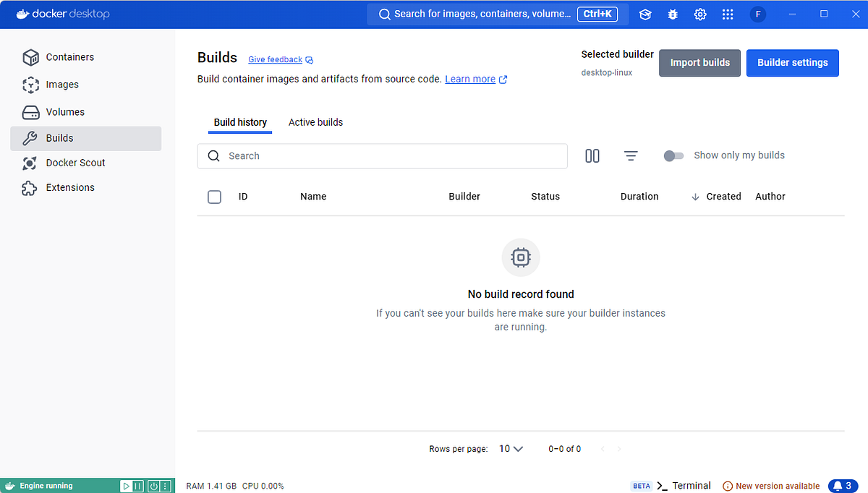Report a bug via the bug icon
Viewport: 868px width, 493px height.
tap(673, 14)
